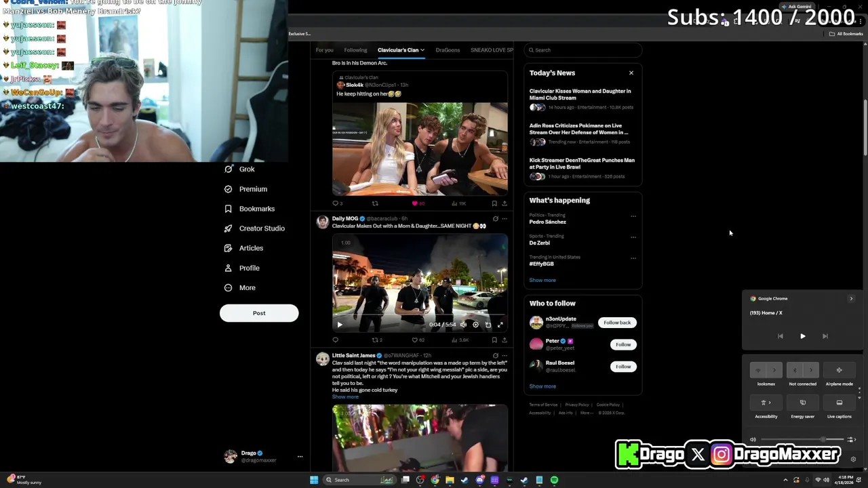Switch to the Following tab
868x488 pixels.
[x=355, y=50]
